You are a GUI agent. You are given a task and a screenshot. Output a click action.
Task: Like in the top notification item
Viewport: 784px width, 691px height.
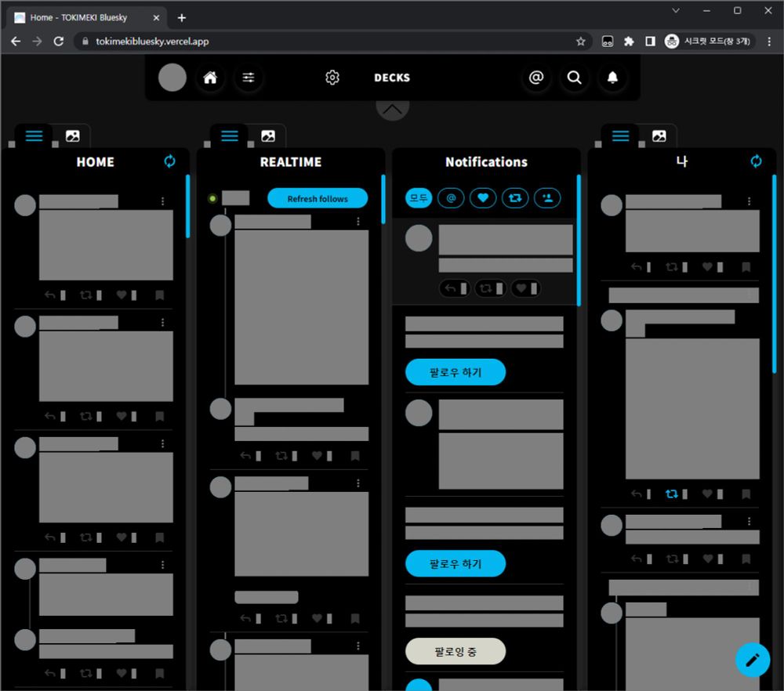coord(525,288)
